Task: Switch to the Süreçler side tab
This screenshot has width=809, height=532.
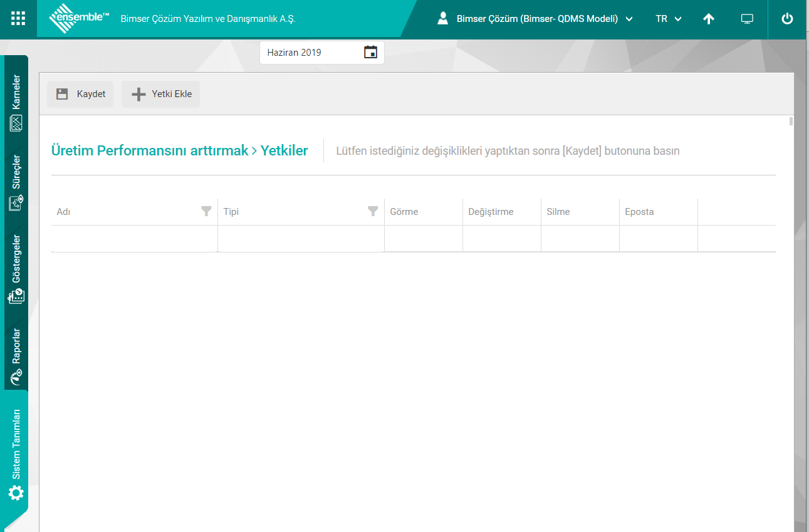Action: pyautogui.click(x=16, y=182)
